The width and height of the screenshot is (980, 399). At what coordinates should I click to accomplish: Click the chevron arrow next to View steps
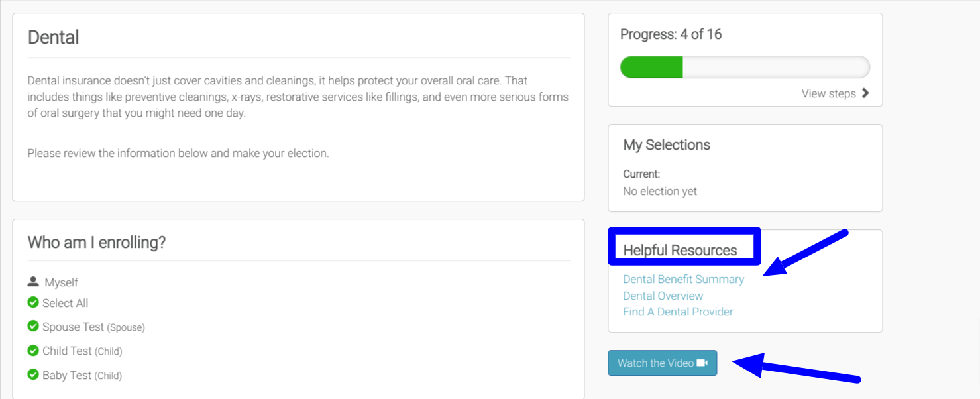point(865,93)
